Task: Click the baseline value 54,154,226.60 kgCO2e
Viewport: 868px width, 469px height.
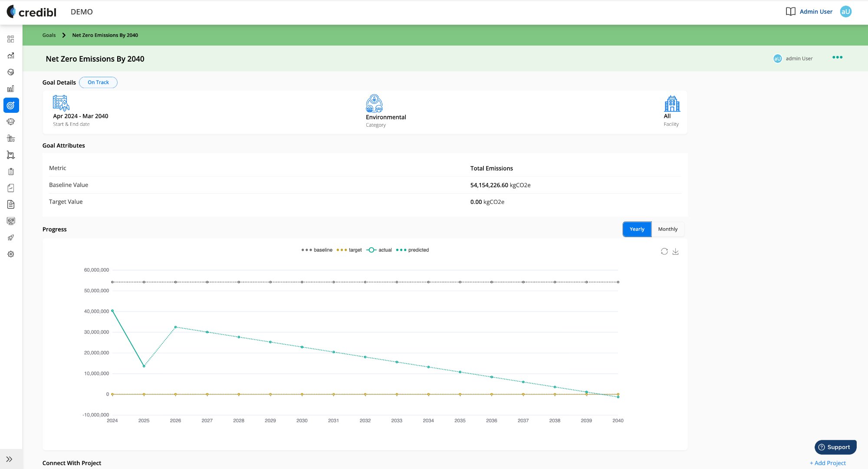Action: 500,185
